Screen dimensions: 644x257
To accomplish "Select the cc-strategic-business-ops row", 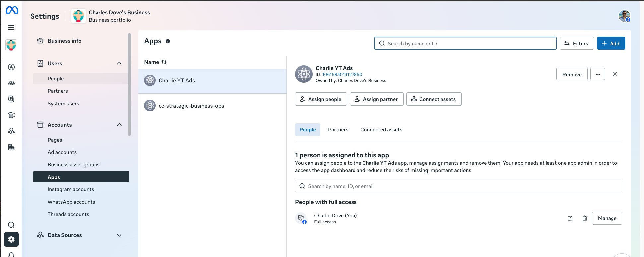I will [x=212, y=106].
